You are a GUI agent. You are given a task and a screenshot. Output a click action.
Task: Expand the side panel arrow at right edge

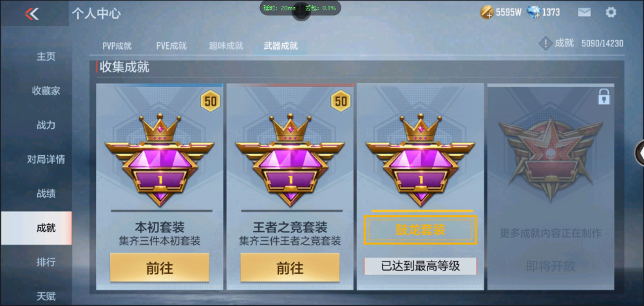pos(639,153)
